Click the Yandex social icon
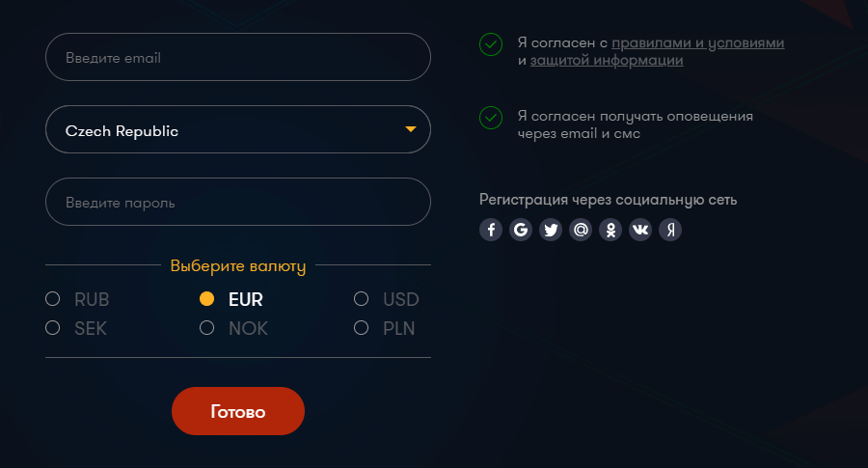 click(x=670, y=230)
